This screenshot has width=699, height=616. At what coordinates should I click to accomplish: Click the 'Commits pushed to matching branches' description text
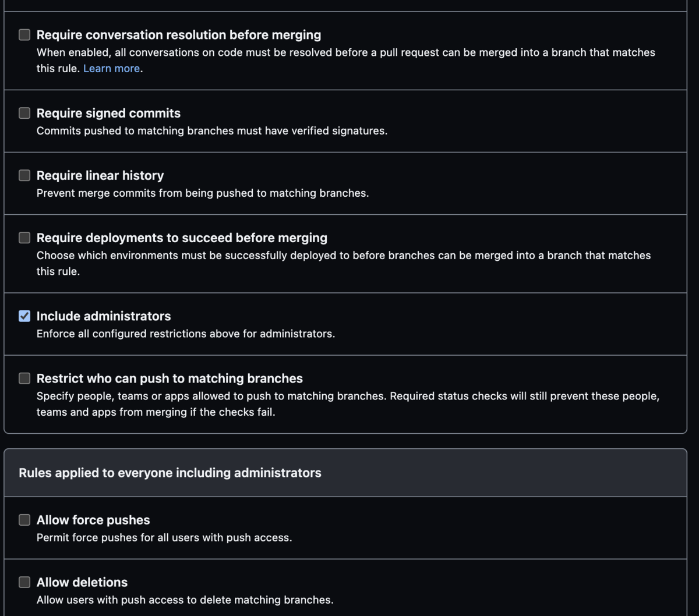click(211, 131)
